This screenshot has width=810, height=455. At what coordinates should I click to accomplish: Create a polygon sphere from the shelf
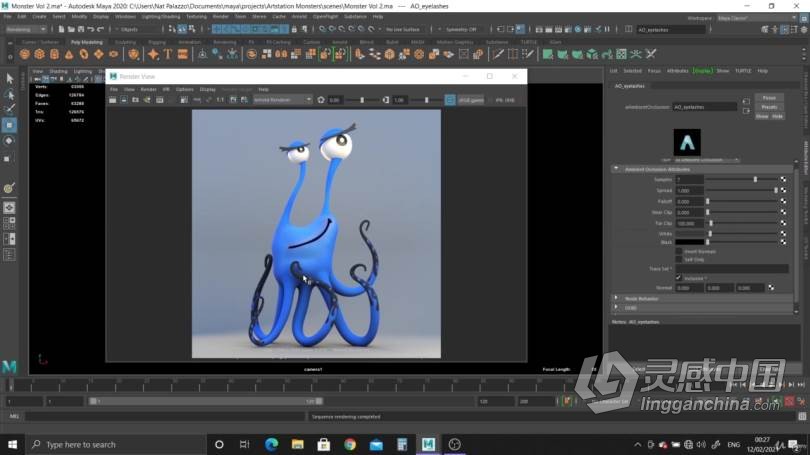[x=24, y=54]
